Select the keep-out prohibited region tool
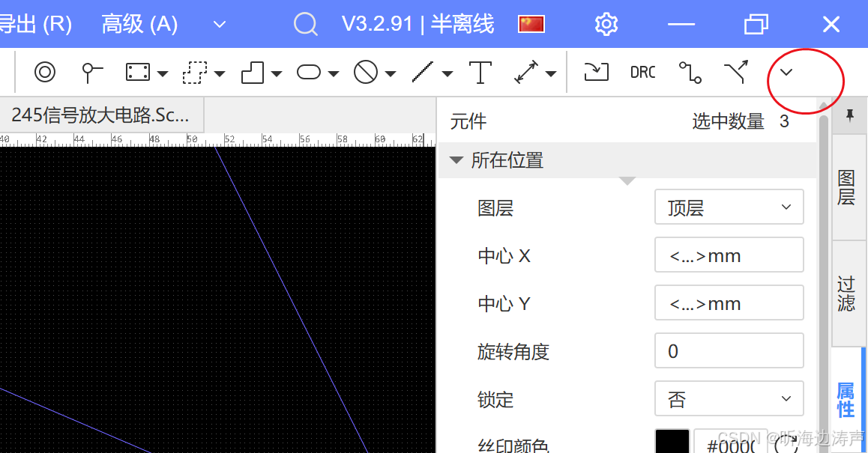Viewport: 868px width, 453px height. (365, 73)
